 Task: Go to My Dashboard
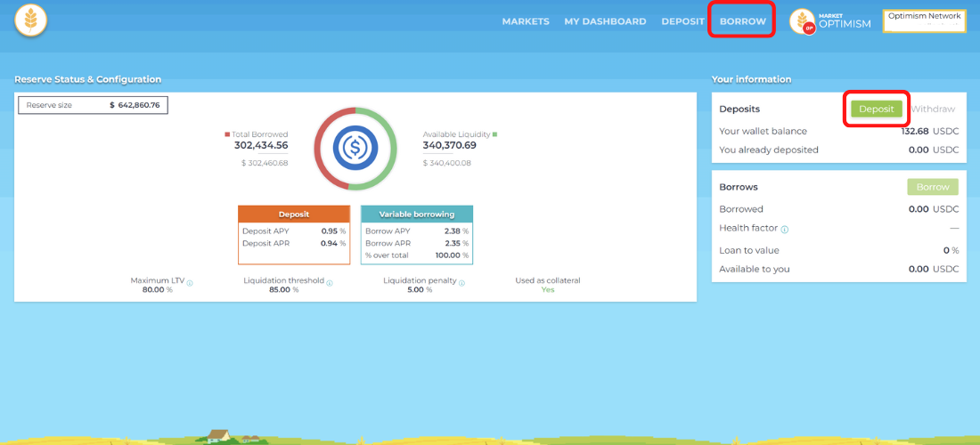[605, 21]
